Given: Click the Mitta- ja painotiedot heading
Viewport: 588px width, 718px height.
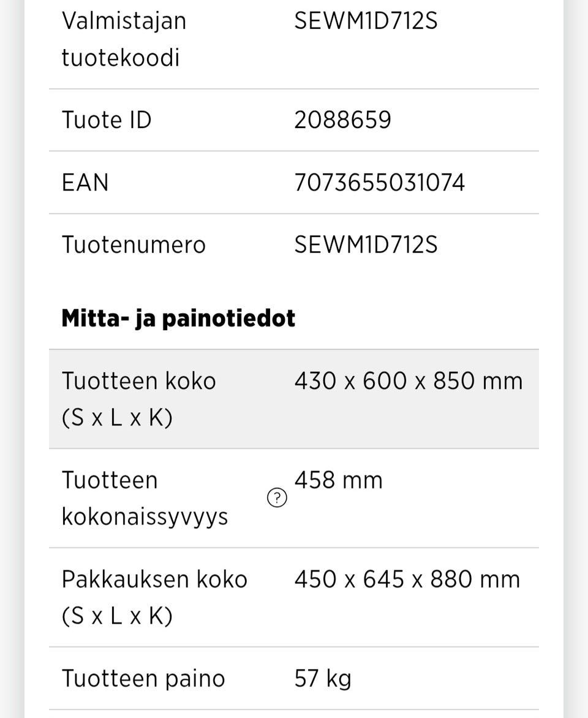Looking at the screenshot, I should click(x=178, y=318).
